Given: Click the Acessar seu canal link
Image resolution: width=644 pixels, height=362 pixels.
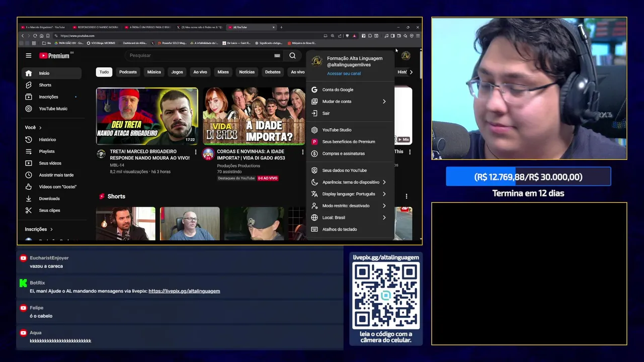Looking at the screenshot, I should [344, 73].
